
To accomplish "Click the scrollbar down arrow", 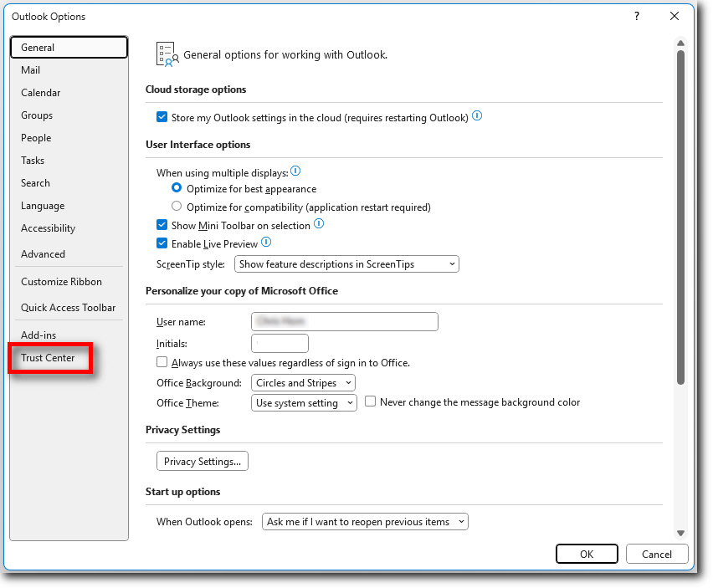I will click(680, 533).
